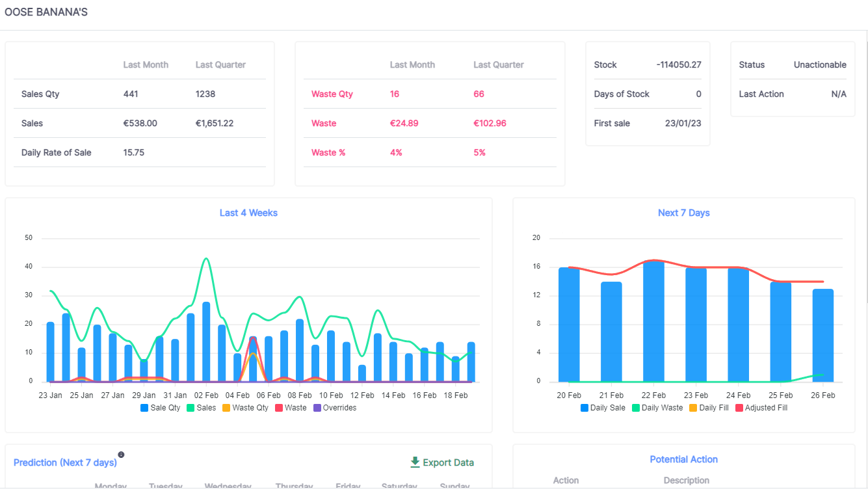Image resolution: width=868 pixels, height=495 pixels.
Task: Click the Action column header
Action: coord(566,480)
